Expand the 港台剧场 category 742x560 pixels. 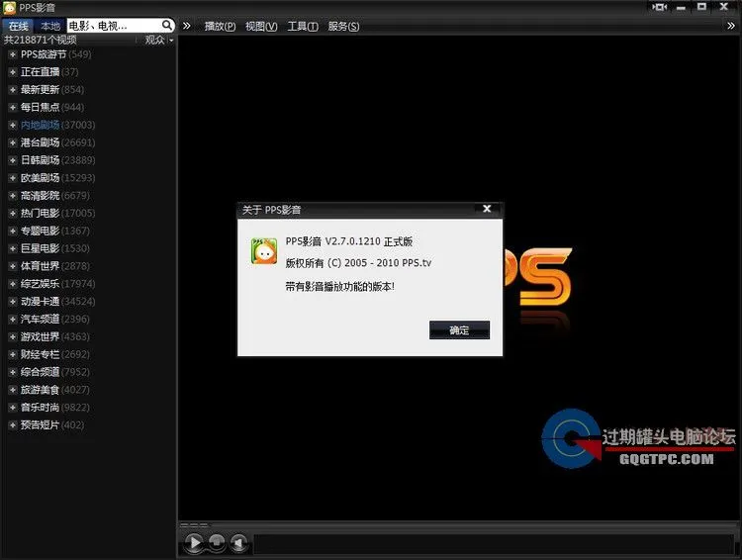[13, 142]
